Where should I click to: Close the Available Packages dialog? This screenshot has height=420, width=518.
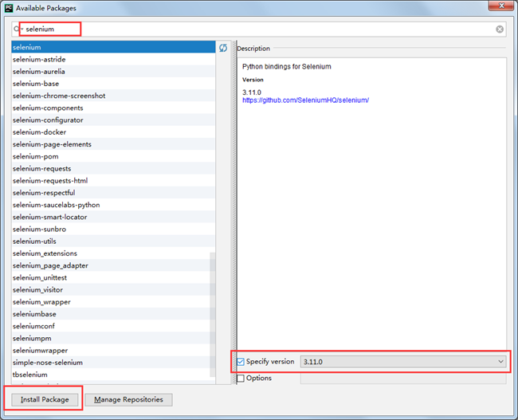[501, 6]
